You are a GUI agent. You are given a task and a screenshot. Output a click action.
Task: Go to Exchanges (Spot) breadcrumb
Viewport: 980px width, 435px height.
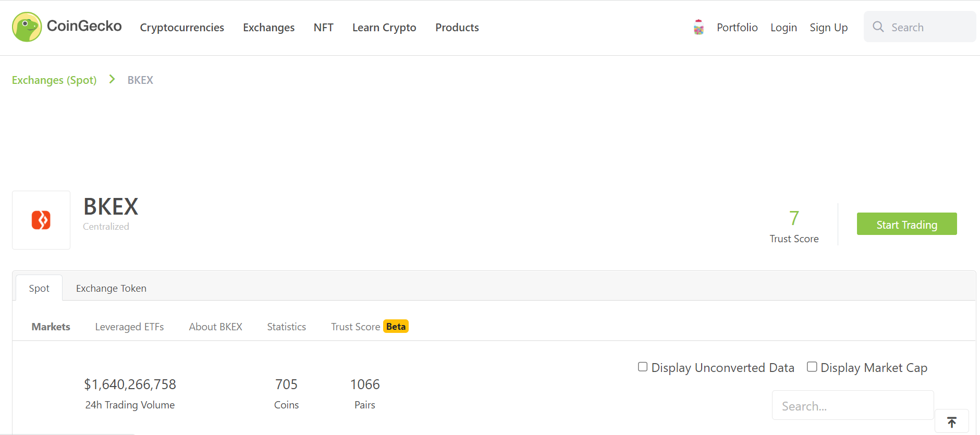tap(54, 80)
